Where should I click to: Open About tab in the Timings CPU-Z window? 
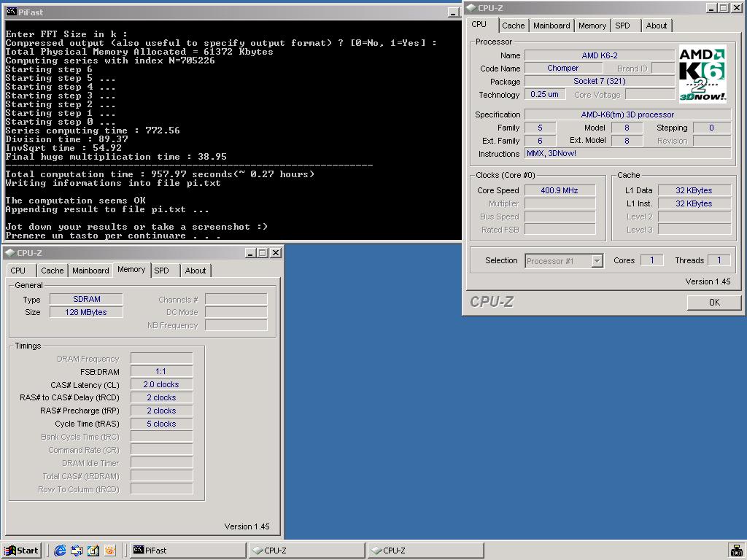coord(196,271)
